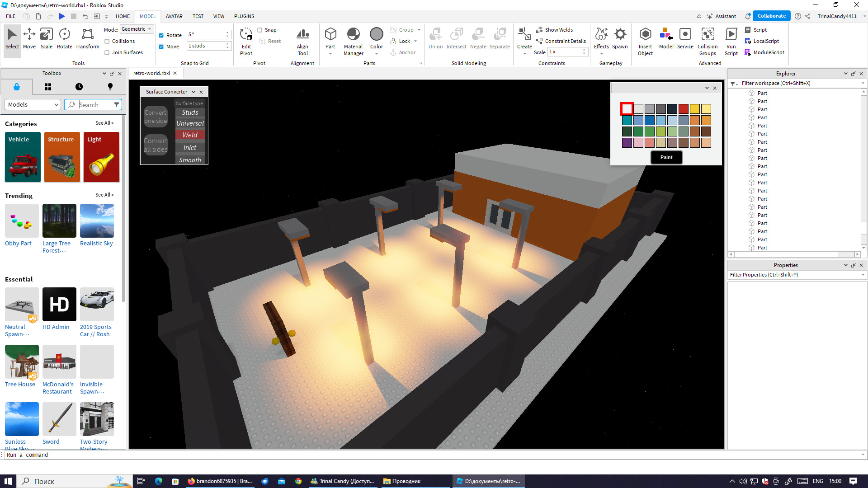The image size is (868, 488).
Task: Click the Collaborate button
Action: point(771,16)
